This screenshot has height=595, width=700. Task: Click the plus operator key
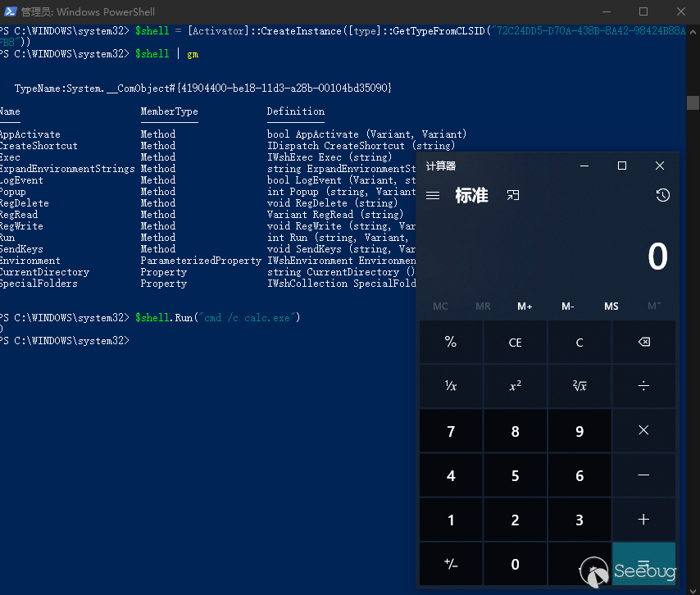tap(643, 519)
